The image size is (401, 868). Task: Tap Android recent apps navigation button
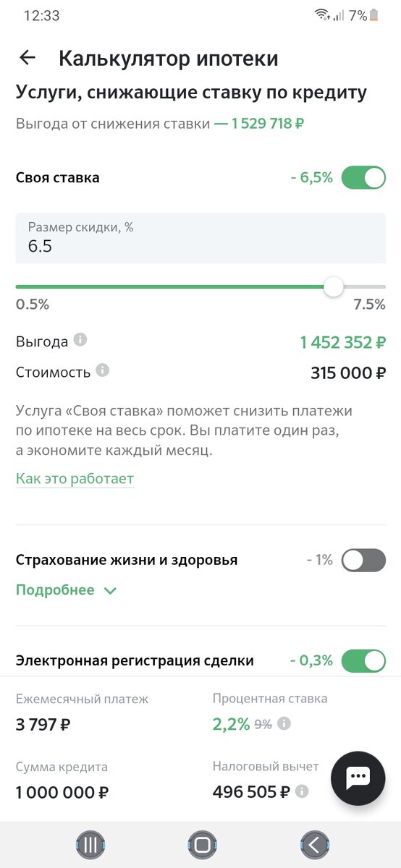click(x=91, y=844)
